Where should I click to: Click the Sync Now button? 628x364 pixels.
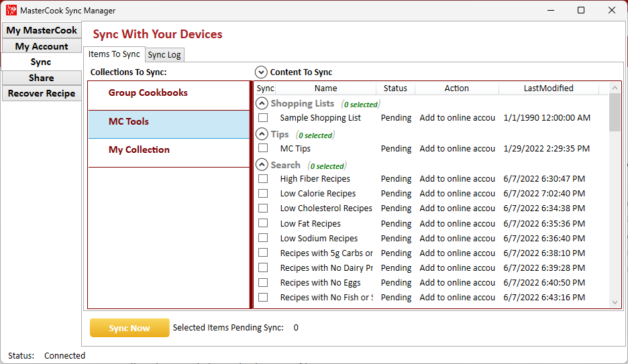coord(129,328)
